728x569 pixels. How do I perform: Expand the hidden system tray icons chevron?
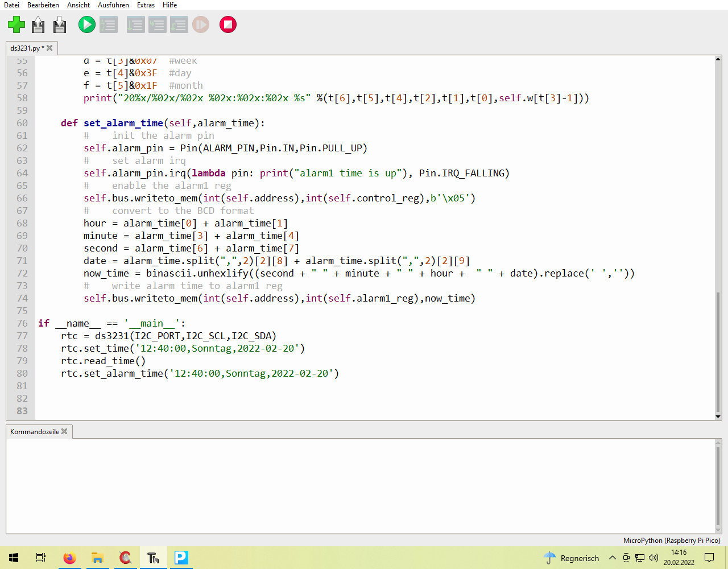coord(612,558)
